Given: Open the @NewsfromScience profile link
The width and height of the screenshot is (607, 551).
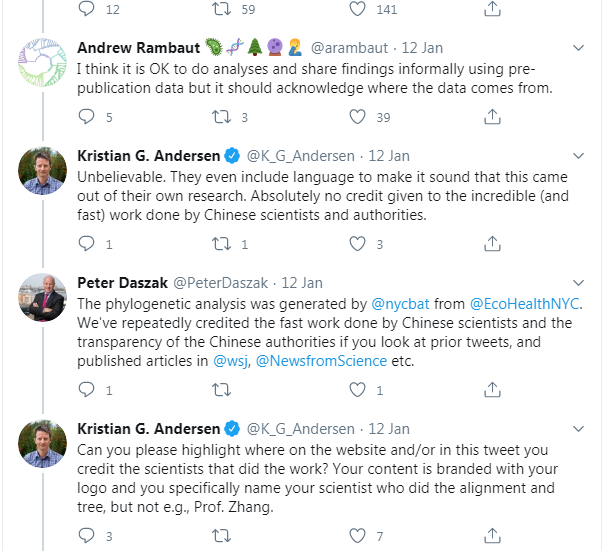Looking at the screenshot, I should click(x=320, y=360).
